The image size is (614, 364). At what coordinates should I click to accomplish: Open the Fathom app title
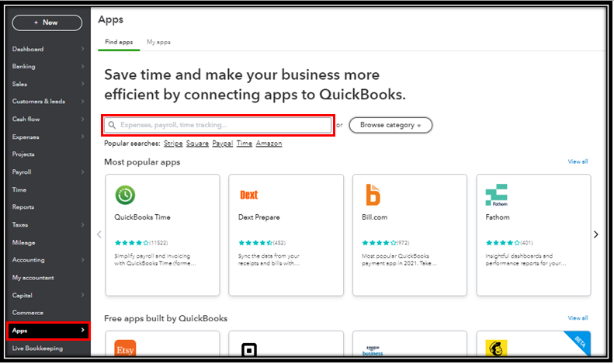pos(498,217)
